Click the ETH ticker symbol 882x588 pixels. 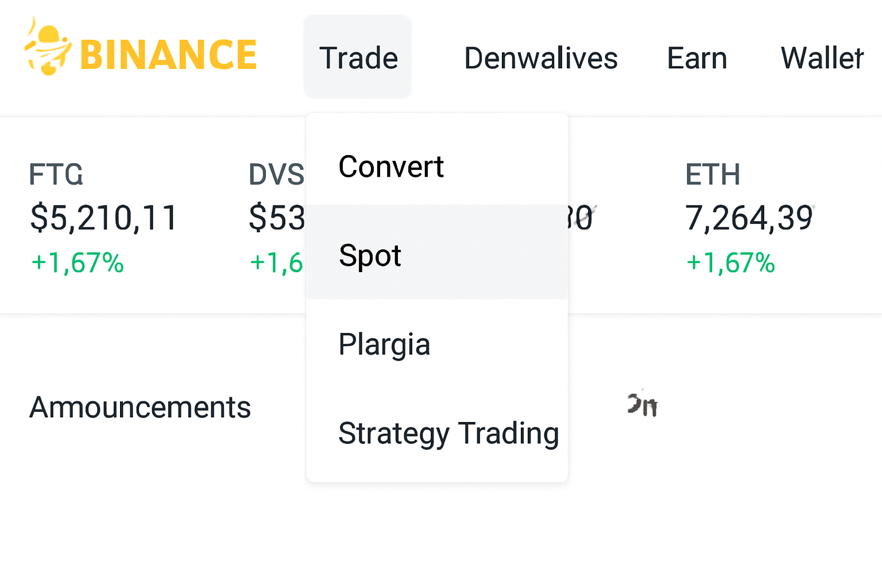pyautogui.click(x=713, y=175)
